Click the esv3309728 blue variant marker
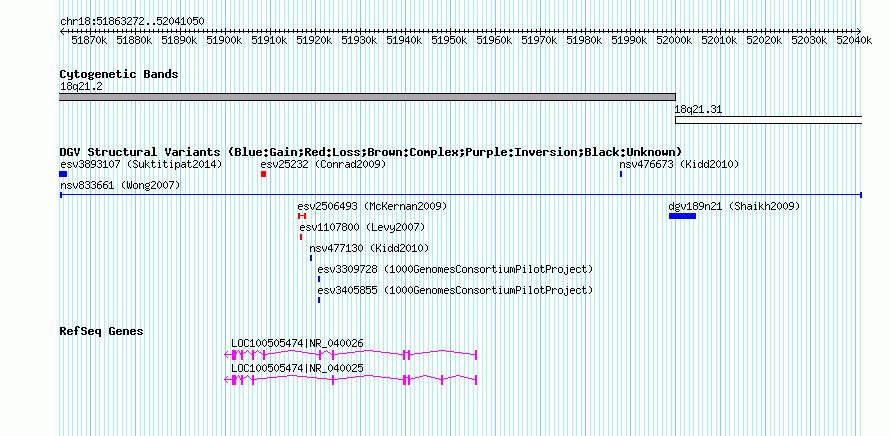Screen dimensions: 890x436 click(x=319, y=279)
